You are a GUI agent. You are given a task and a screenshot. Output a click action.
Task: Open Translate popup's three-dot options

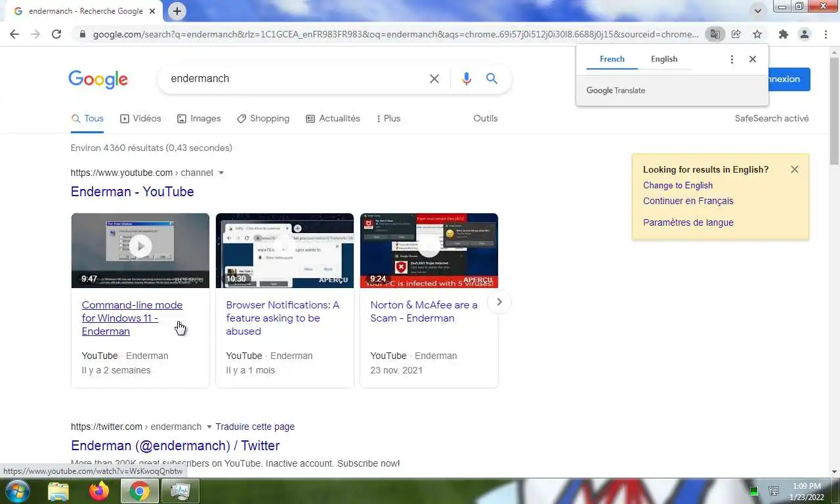(732, 59)
